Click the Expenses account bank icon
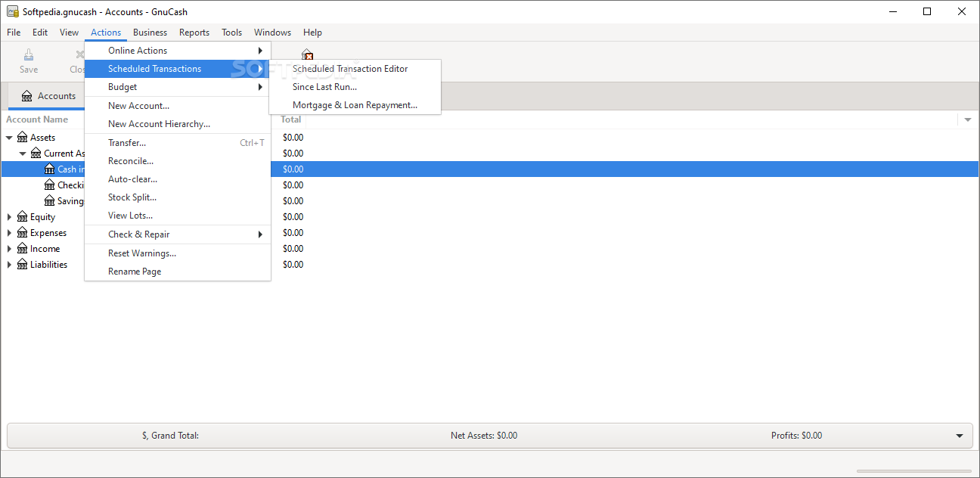Screen dimensions: 980x478 coord(23,233)
